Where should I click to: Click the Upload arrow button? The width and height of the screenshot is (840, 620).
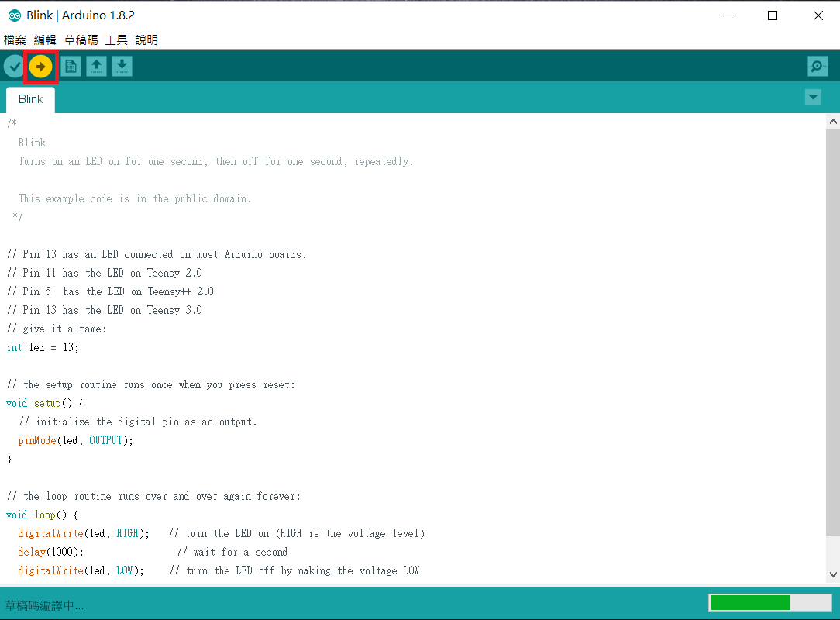[x=41, y=67]
